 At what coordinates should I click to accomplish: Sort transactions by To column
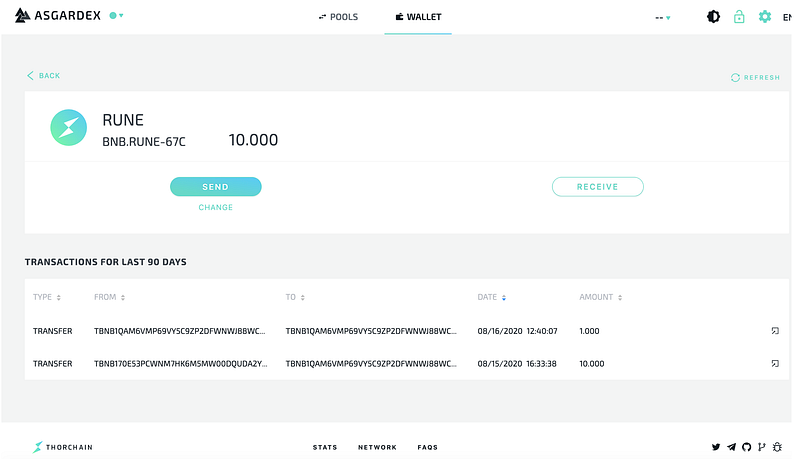[295, 297]
